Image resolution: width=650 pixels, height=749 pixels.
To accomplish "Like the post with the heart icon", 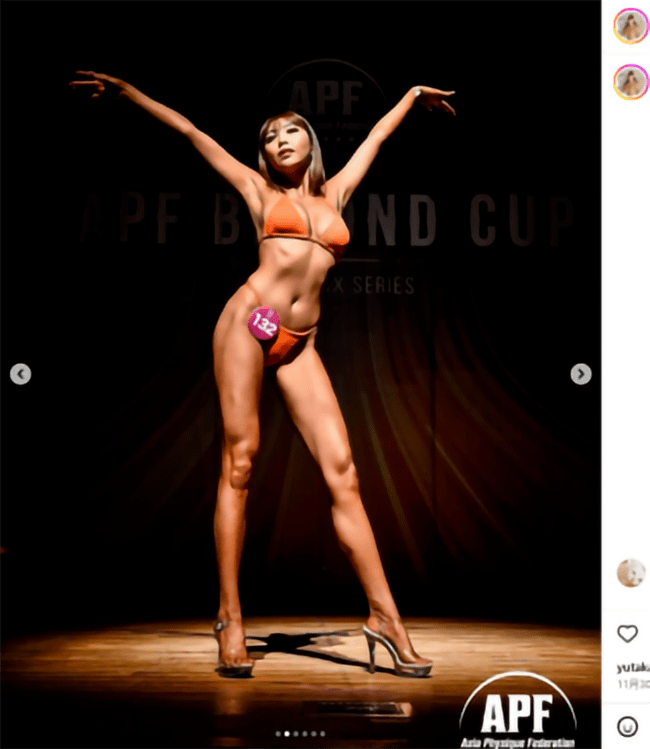I will click(628, 633).
